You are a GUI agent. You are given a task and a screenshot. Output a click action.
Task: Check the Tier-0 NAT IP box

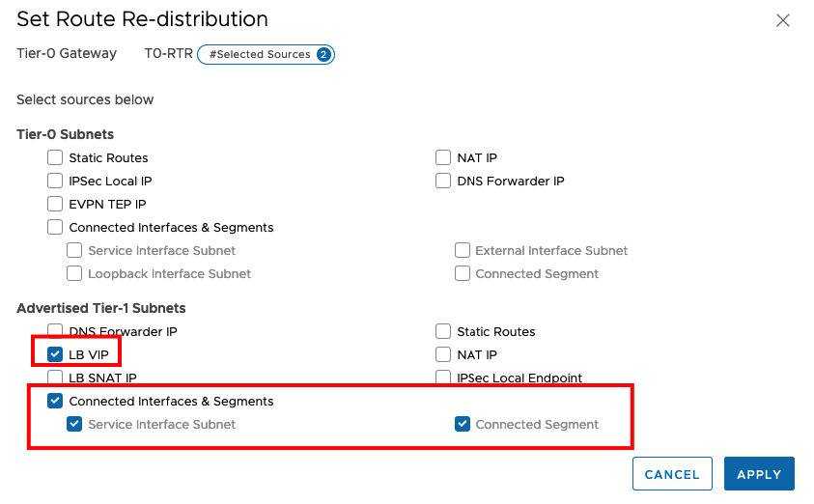click(443, 157)
